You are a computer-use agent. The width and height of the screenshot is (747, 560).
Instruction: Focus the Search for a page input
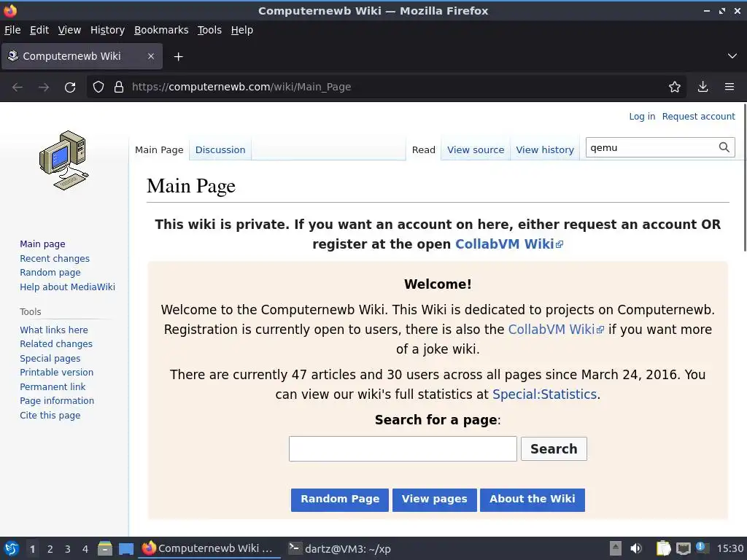403,448
